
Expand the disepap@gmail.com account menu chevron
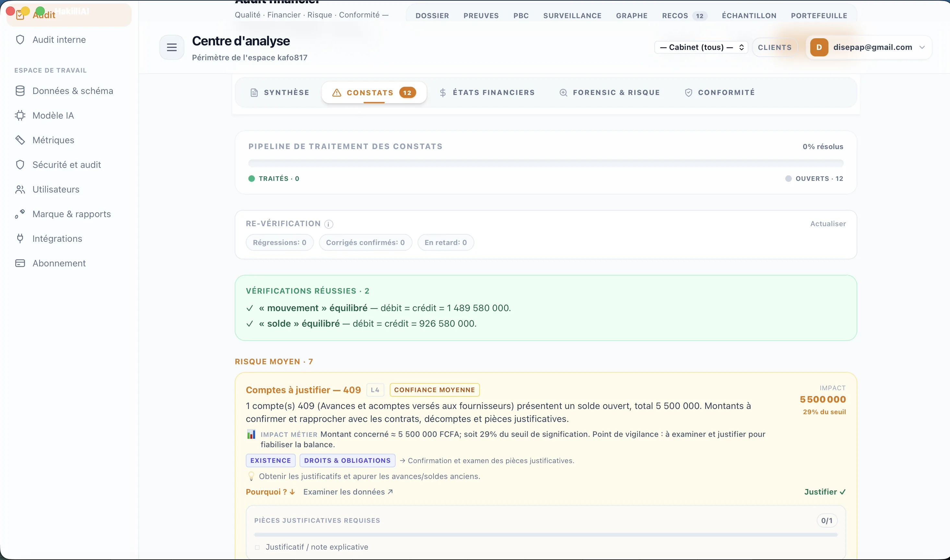coord(922,47)
